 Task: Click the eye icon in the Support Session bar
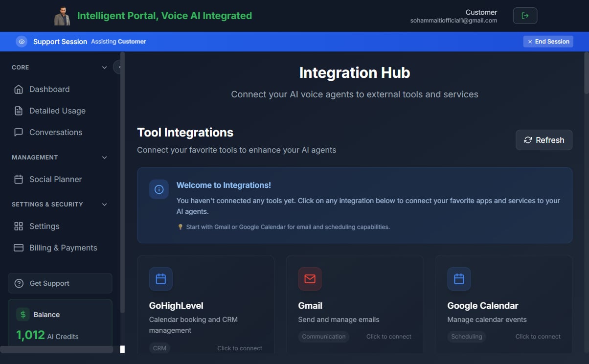click(21, 42)
